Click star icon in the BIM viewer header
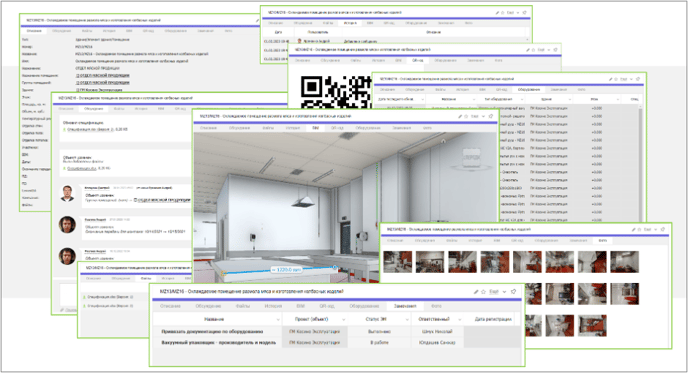Image resolution: width=688 pixels, height=373 pixels. (467, 117)
